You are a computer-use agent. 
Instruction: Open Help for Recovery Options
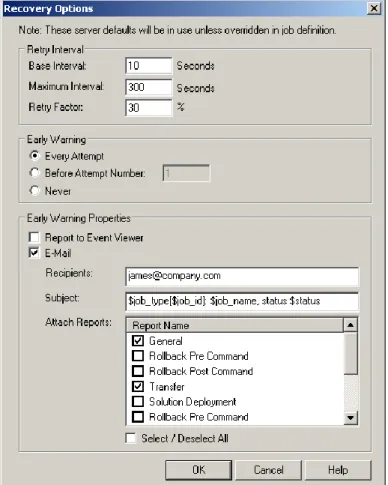pos(338,470)
